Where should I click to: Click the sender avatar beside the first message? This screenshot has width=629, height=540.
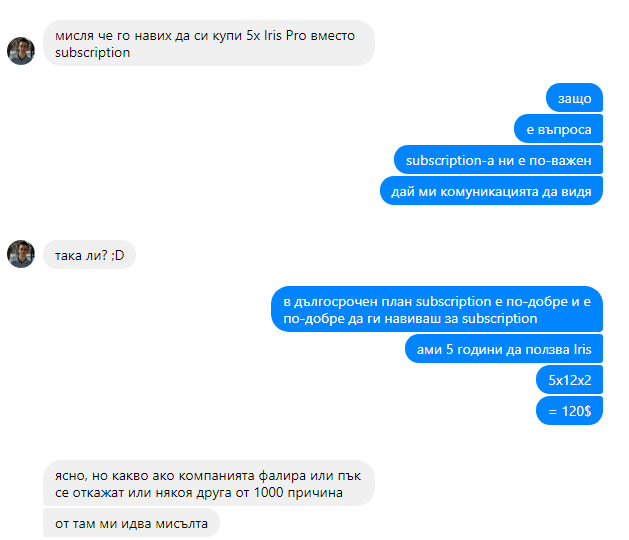point(21,51)
